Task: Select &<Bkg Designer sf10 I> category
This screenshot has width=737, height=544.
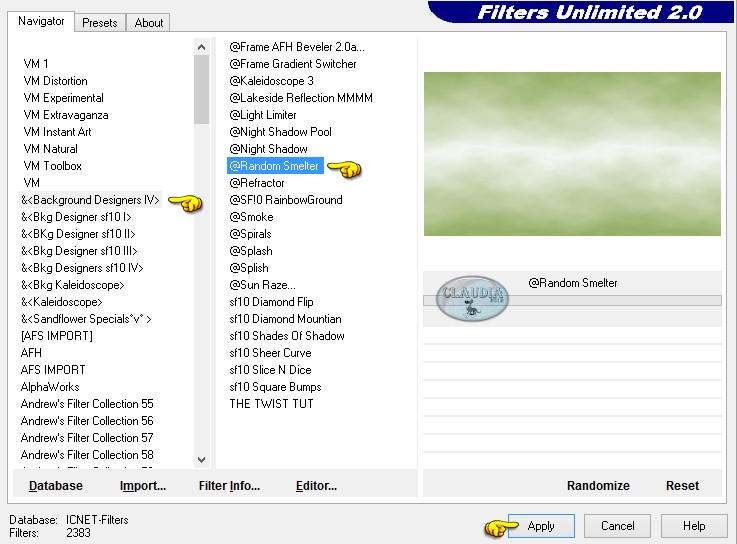Action: click(x=76, y=217)
